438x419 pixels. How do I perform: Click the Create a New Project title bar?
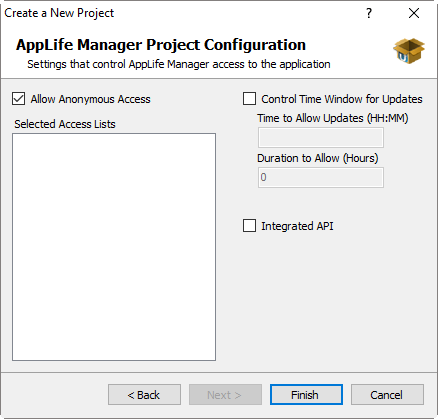(59, 13)
